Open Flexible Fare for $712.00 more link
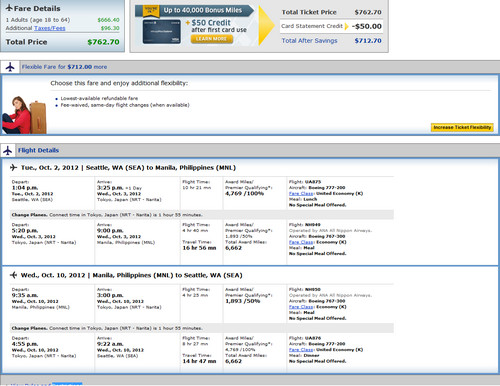Image resolution: width=500 pixels, height=386 pixels. [64, 67]
